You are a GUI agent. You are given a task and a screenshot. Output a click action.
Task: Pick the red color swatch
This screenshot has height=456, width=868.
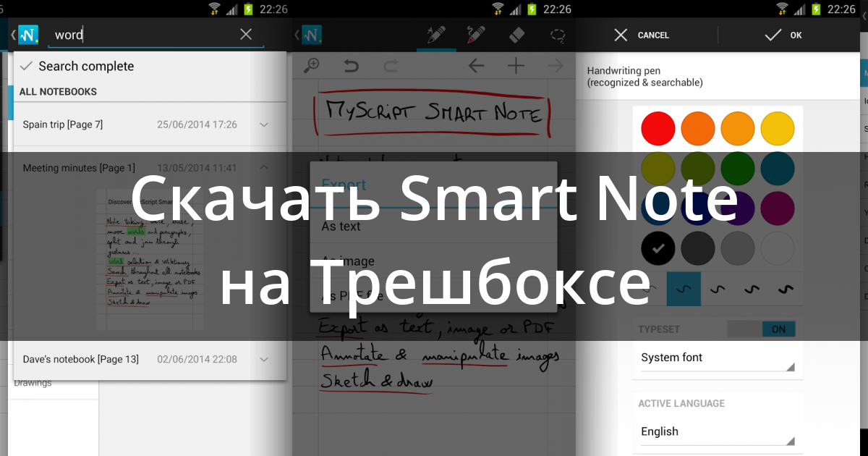coord(658,129)
